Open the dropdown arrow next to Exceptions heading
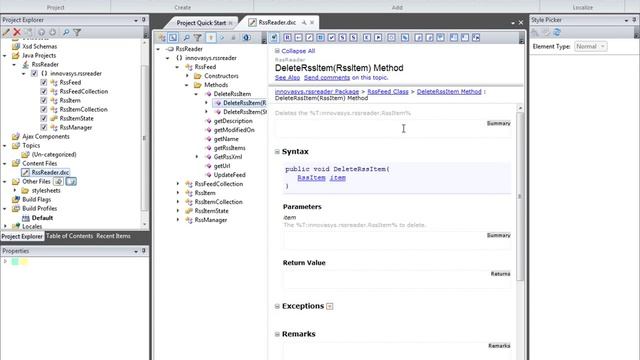Viewport: 640px width, 360px height. click(x=330, y=306)
